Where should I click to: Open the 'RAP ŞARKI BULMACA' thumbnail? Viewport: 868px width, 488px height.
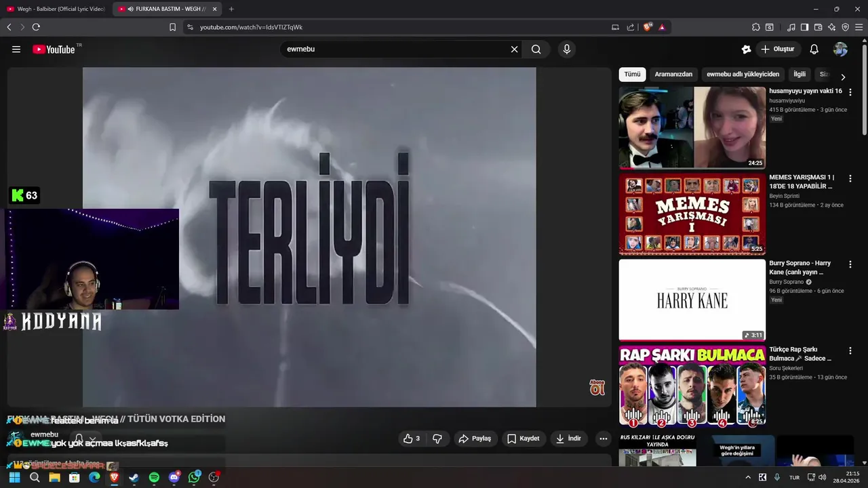[x=692, y=386]
